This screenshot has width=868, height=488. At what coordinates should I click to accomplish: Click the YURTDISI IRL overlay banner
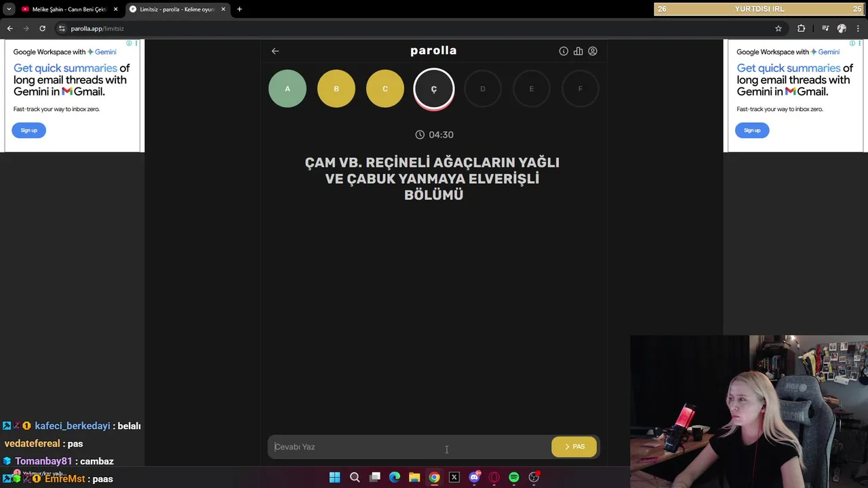click(759, 9)
